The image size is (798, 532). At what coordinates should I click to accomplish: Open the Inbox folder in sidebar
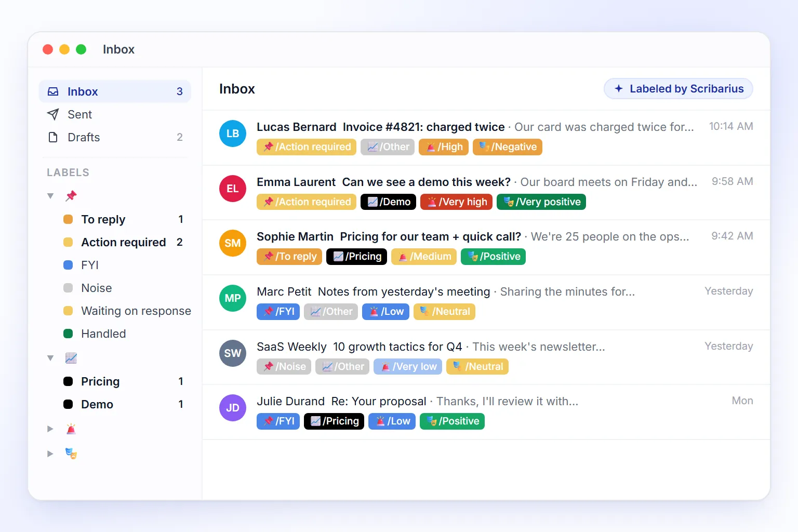[x=115, y=91]
